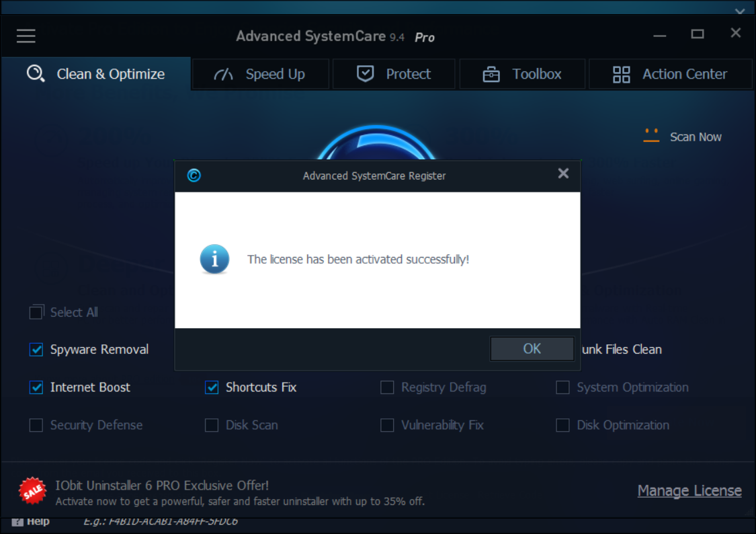The height and width of the screenshot is (534, 756).
Task: Click the shield icon on Protect
Action: (366, 74)
